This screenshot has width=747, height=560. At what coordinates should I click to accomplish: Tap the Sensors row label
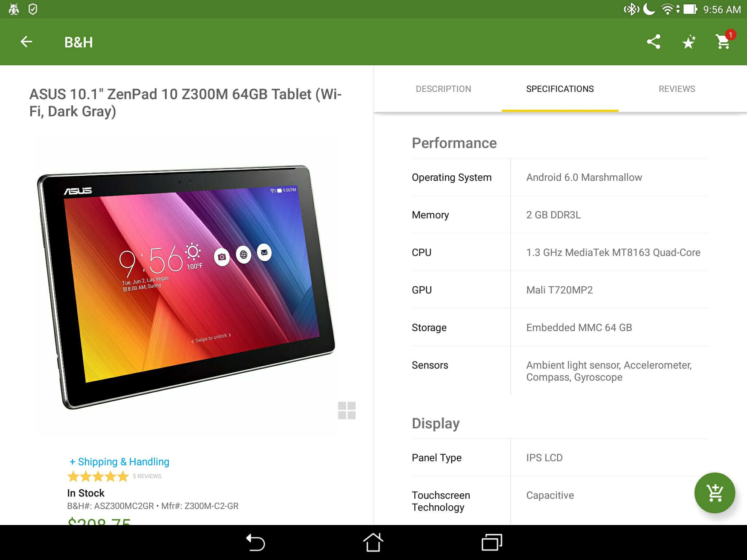430,365
